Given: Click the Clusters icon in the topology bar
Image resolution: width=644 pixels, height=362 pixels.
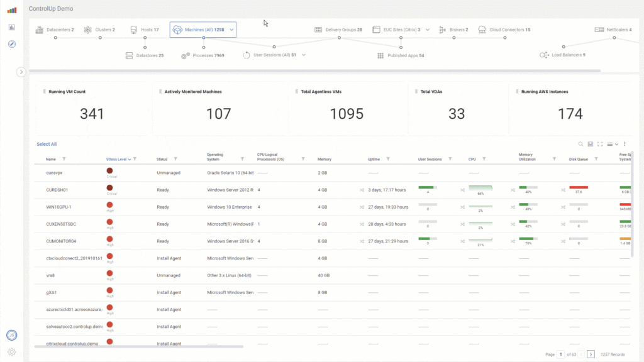Looking at the screenshot, I should click(88, 30).
